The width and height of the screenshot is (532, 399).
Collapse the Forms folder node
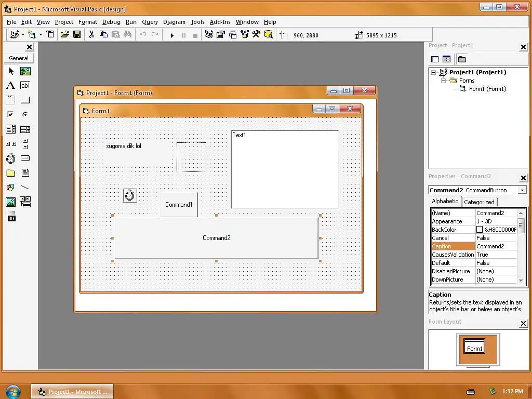click(443, 81)
